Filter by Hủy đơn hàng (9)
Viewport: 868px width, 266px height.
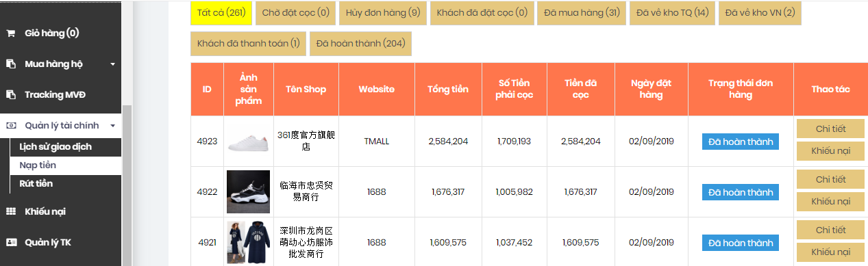[383, 12]
